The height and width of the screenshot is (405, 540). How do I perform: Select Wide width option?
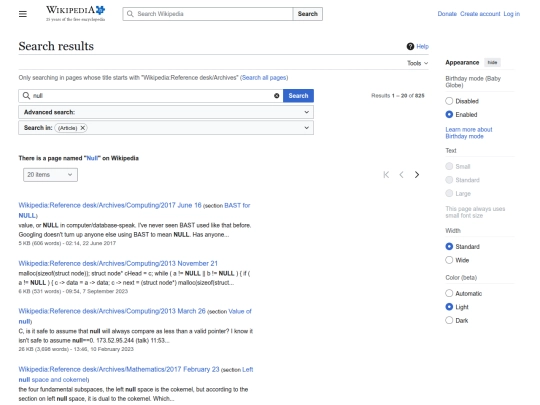coord(449,260)
